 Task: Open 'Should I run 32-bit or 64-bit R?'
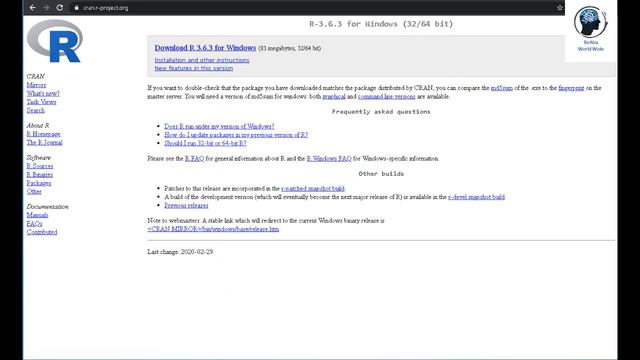pyautogui.click(x=205, y=143)
